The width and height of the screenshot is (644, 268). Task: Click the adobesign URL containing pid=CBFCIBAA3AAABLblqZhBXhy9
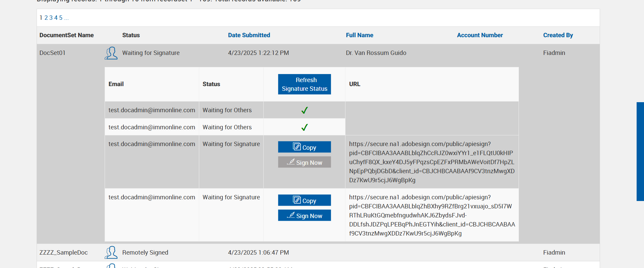click(432, 215)
